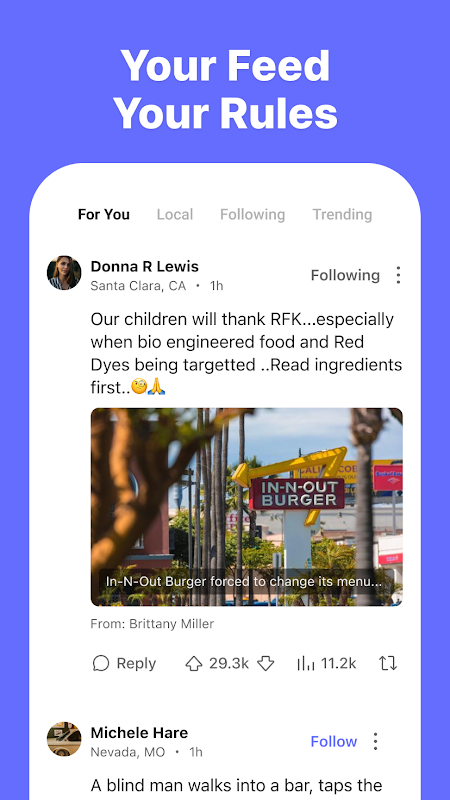
Task: Repost Donna R Lewis's post
Action: (x=388, y=663)
